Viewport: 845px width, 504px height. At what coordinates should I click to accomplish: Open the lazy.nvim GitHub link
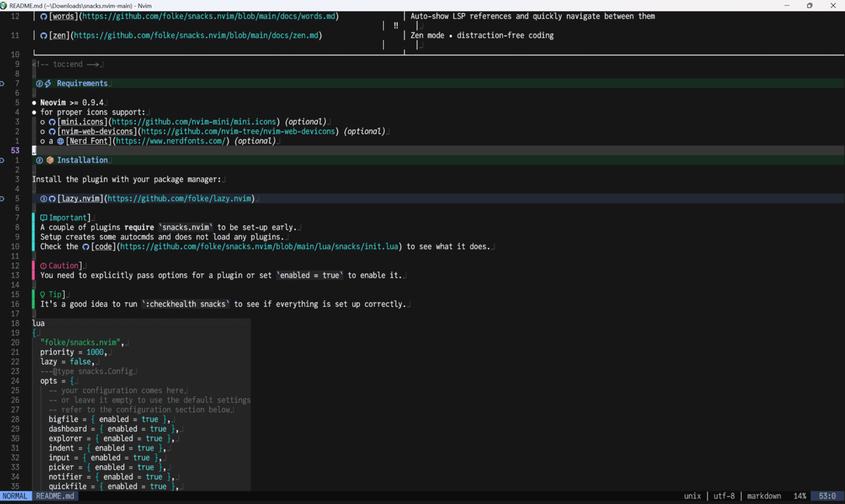[x=179, y=199]
